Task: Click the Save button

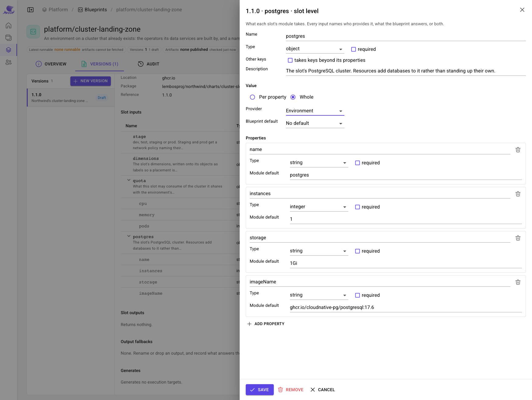Action: click(x=260, y=390)
